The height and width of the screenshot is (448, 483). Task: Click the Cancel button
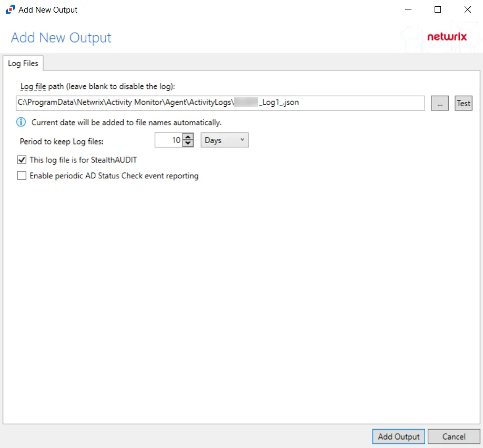point(454,436)
